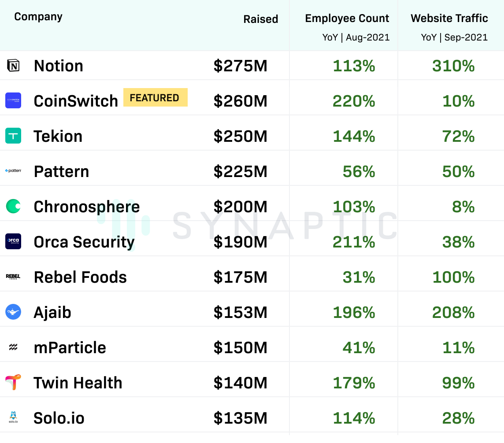This screenshot has width=504, height=443.
Task: Click Rebel Foods' 100% website traffic
Action: point(453,277)
